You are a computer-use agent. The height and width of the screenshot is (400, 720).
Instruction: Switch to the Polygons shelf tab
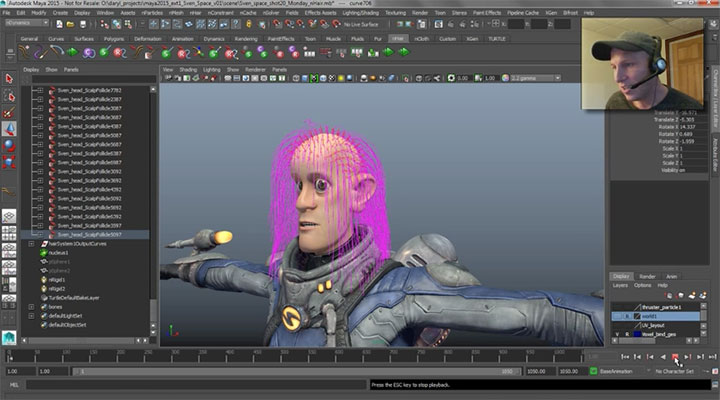click(x=114, y=39)
